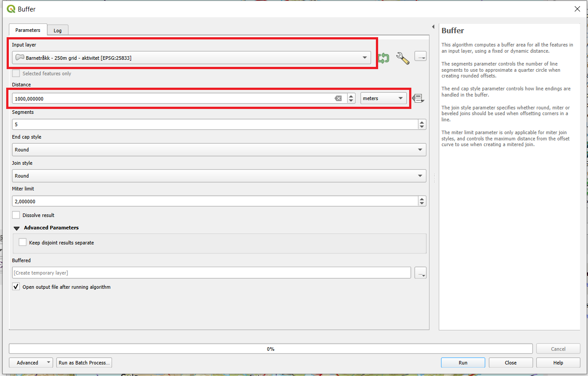Open the meters unit dropdown
The width and height of the screenshot is (588, 376).
pyautogui.click(x=383, y=98)
